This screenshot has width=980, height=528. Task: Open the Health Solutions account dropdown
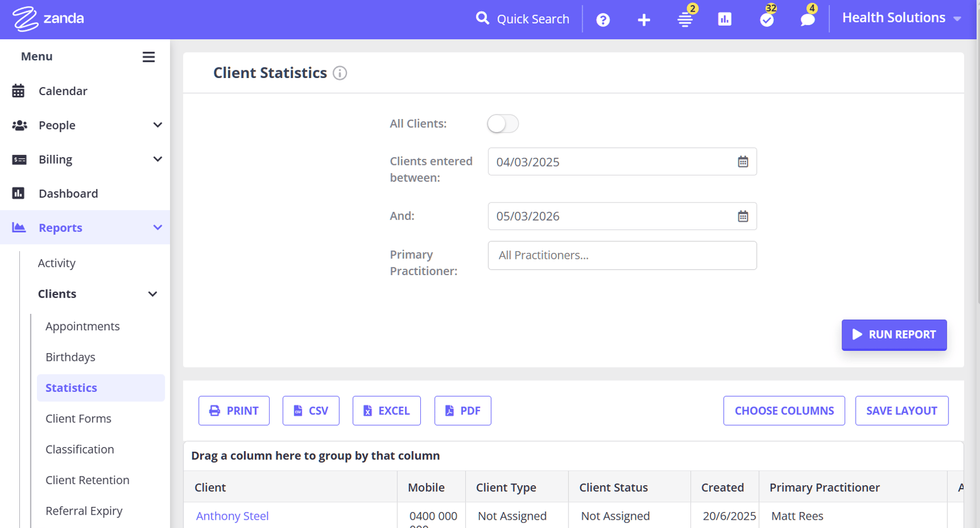(x=901, y=18)
